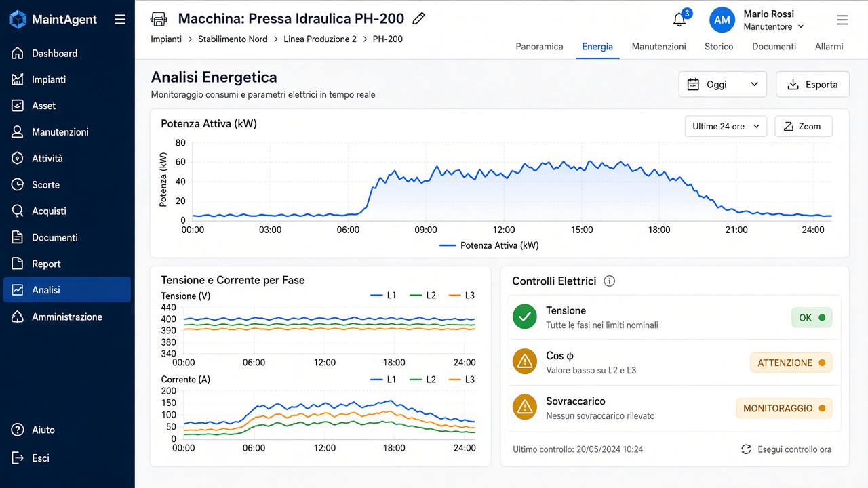Open Stabilimento Nord breadcrumb link
This screenshot has height=488, width=868.
coord(233,39)
